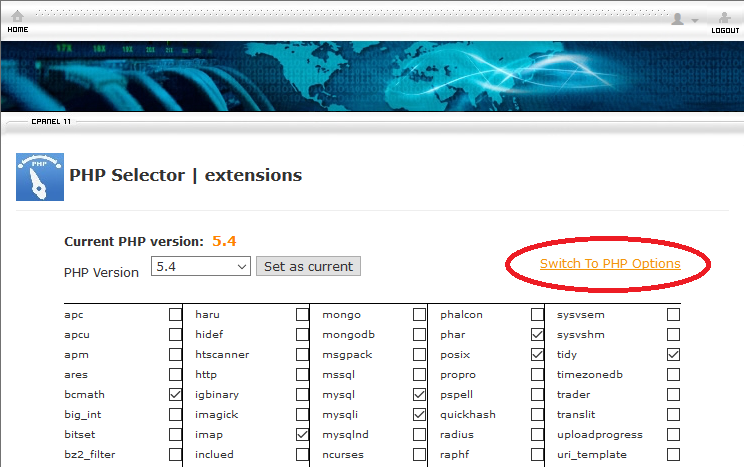Enable the htscanner extension checkbox
The width and height of the screenshot is (744, 467).
302,355
